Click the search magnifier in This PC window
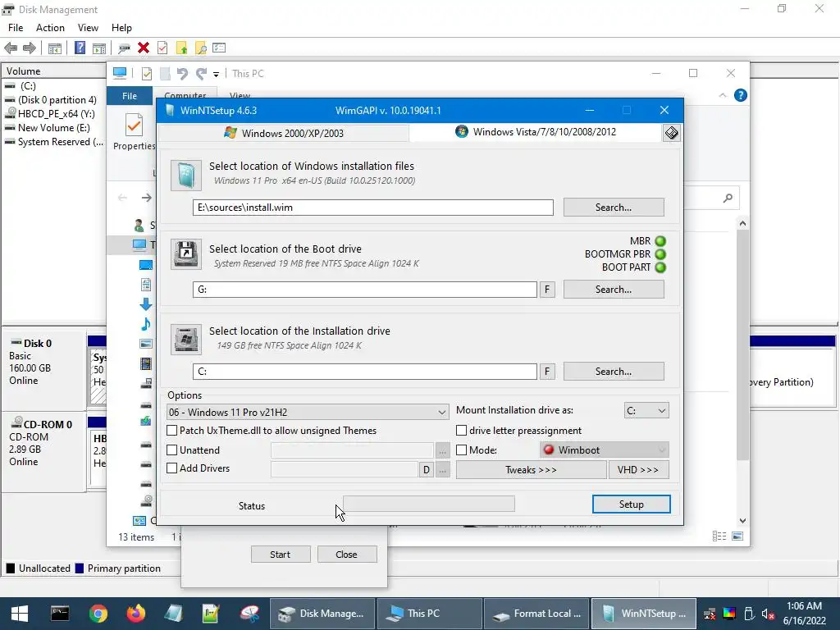Viewport: 840px width, 630px height. [728, 199]
